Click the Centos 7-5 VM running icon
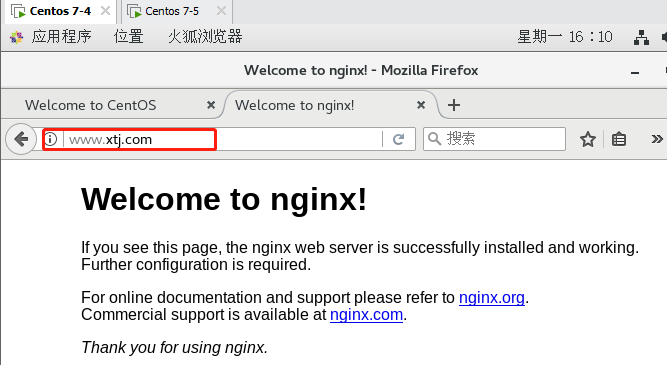667x365 pixels. point(134,11)
